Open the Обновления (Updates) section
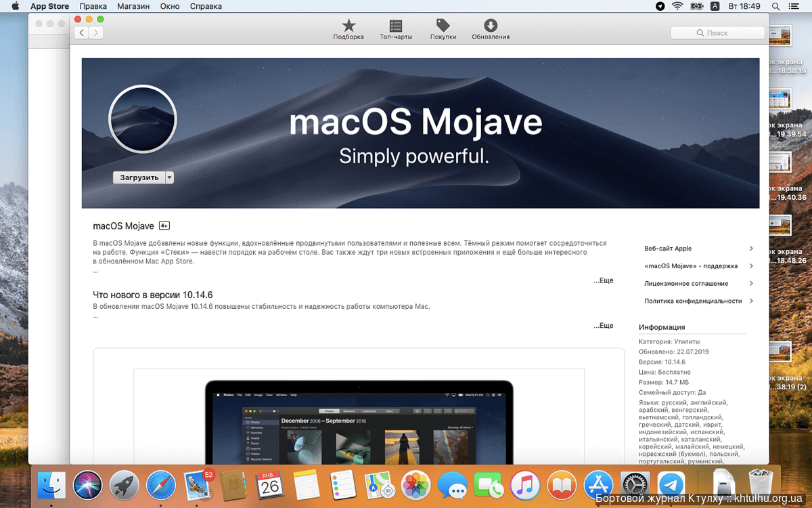Viewport: 812px width, 508px height. pos(491,30)
